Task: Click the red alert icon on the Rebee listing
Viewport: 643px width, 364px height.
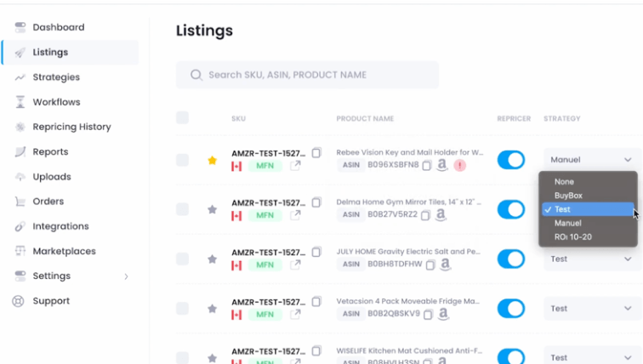Action: click(x=460, y=166)
